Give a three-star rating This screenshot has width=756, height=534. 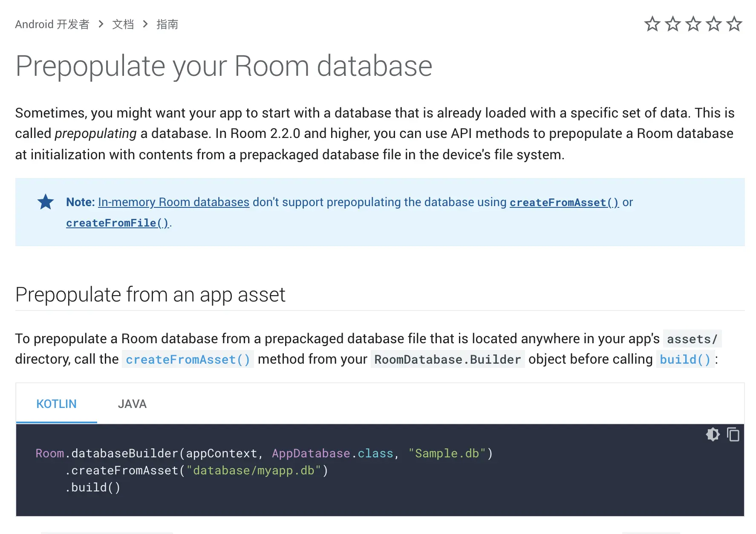(693, 24)
